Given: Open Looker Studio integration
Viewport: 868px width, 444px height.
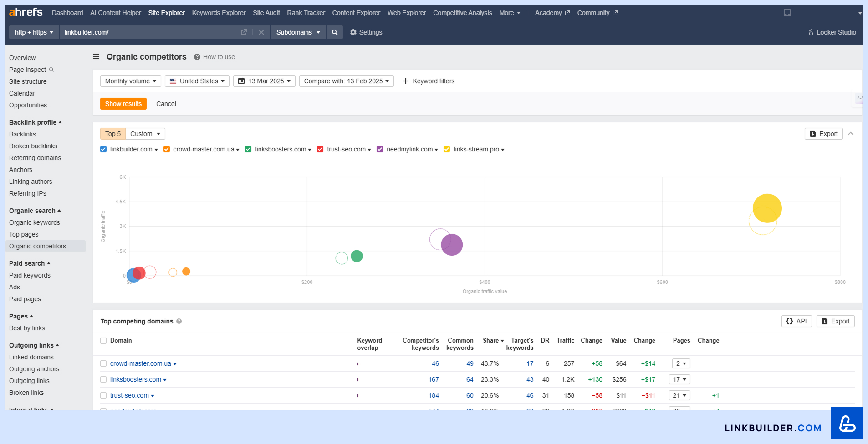Looking at the screenshot, I should [832, 32].
